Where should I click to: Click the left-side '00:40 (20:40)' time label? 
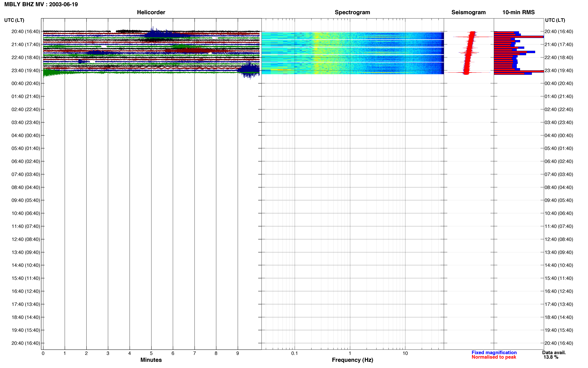click(x=26, y=83)
